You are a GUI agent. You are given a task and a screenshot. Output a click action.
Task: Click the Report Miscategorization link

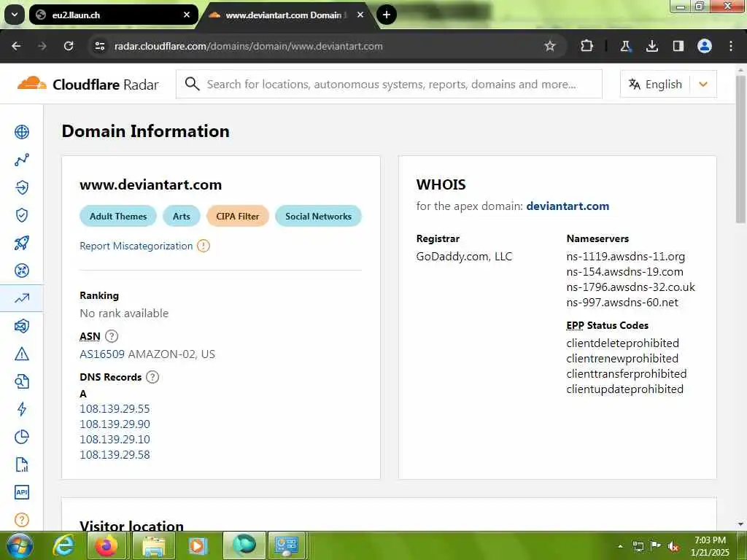coord(136,246)
